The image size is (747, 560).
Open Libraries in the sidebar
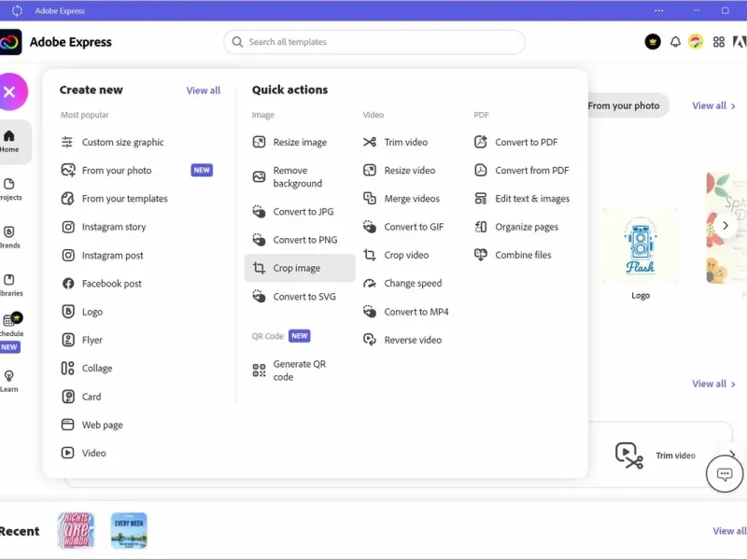(9, 285)
